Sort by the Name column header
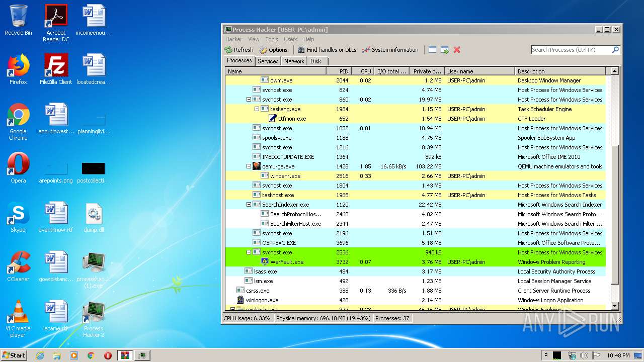Image resolution: width=644 pixels, height=362 pixels. pyautogui.click(x=276, y=71)
